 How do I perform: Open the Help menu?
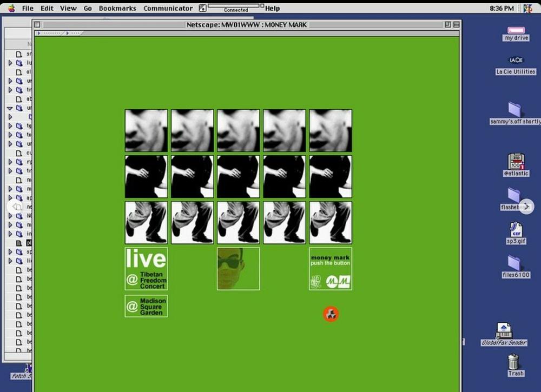click(272, 8)
